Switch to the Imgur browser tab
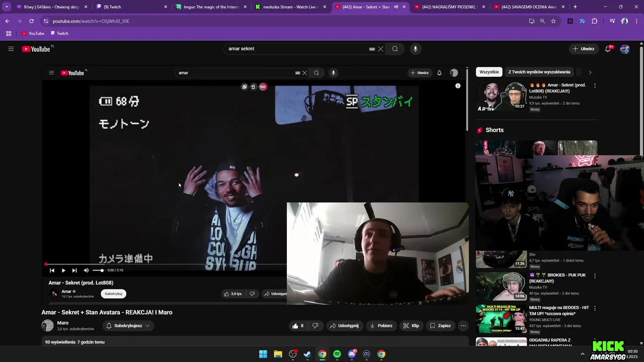The image size is (644, 362). [211, 7]
